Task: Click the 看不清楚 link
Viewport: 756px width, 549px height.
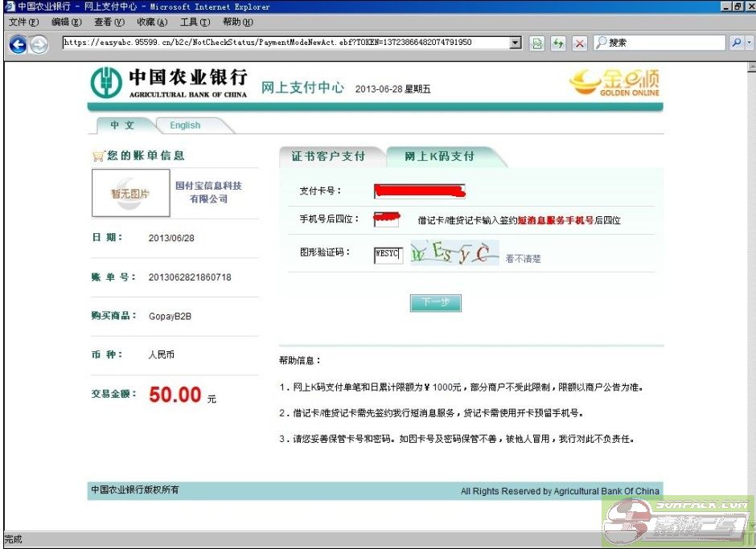Action: 523,259
